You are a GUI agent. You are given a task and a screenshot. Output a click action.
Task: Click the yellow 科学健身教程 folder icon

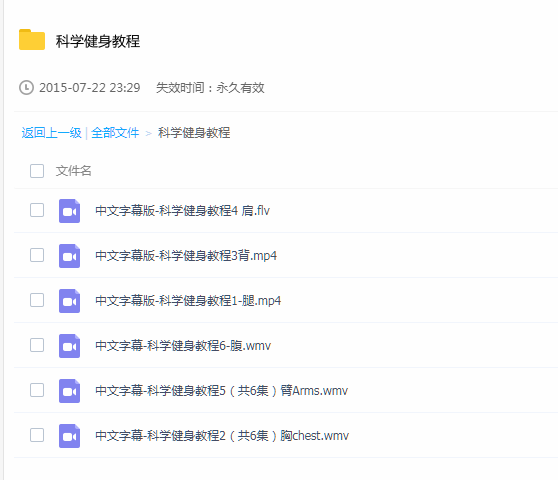click(32, 39)
